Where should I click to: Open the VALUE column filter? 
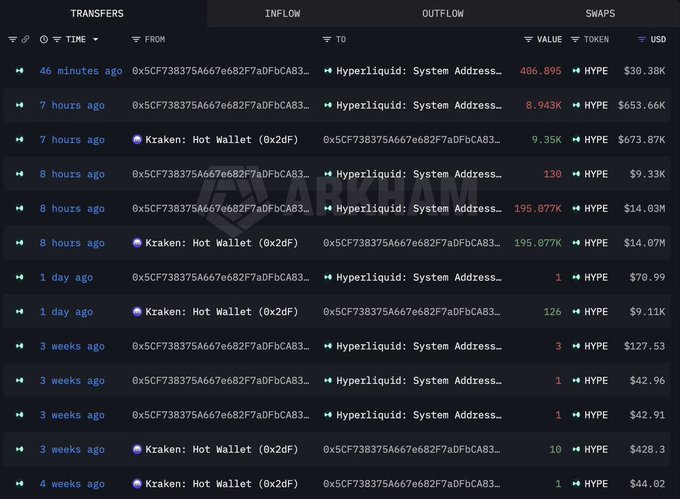click(528, 39)
